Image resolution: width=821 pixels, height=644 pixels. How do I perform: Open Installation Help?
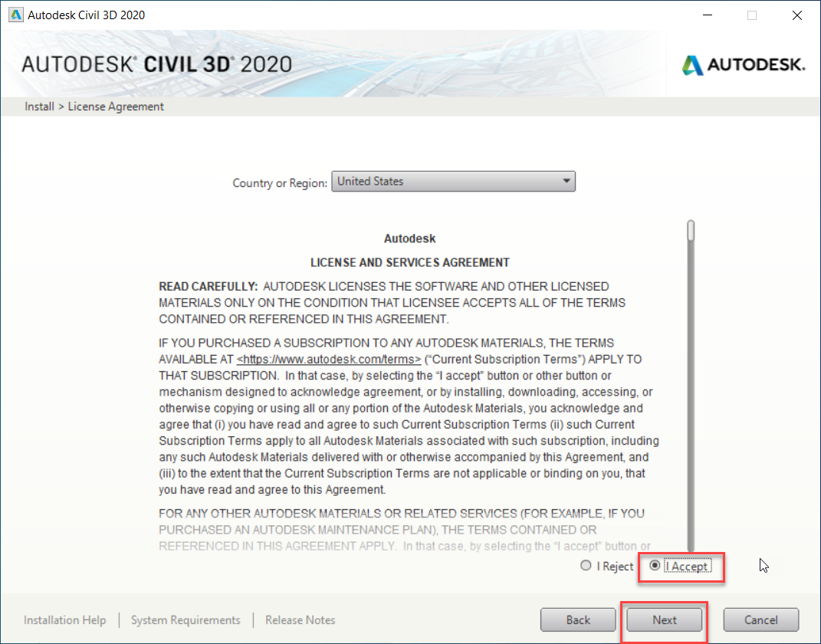click(65, 619)
